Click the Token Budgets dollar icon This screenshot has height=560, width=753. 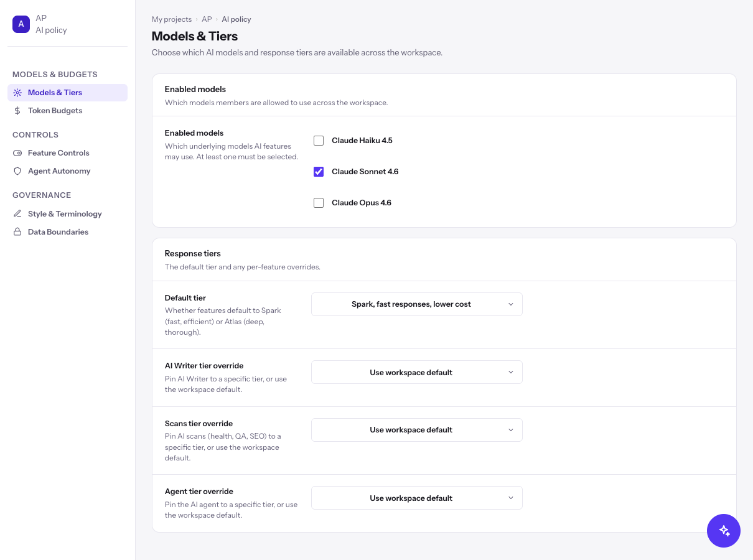(17, 111)
